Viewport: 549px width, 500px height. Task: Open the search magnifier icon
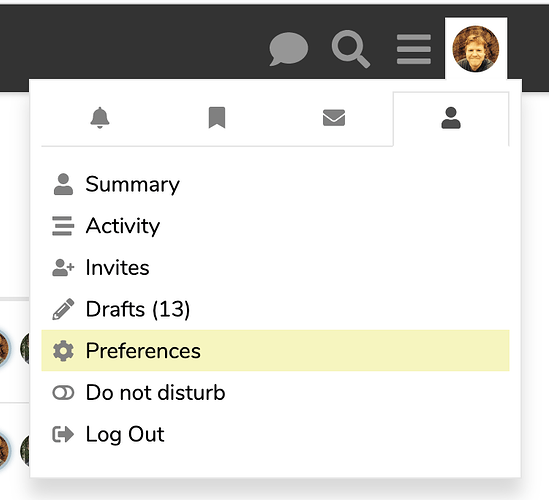351,49
